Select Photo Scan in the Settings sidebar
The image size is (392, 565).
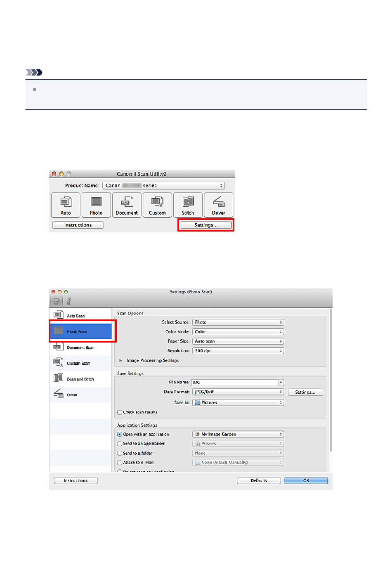coord(80,331)
